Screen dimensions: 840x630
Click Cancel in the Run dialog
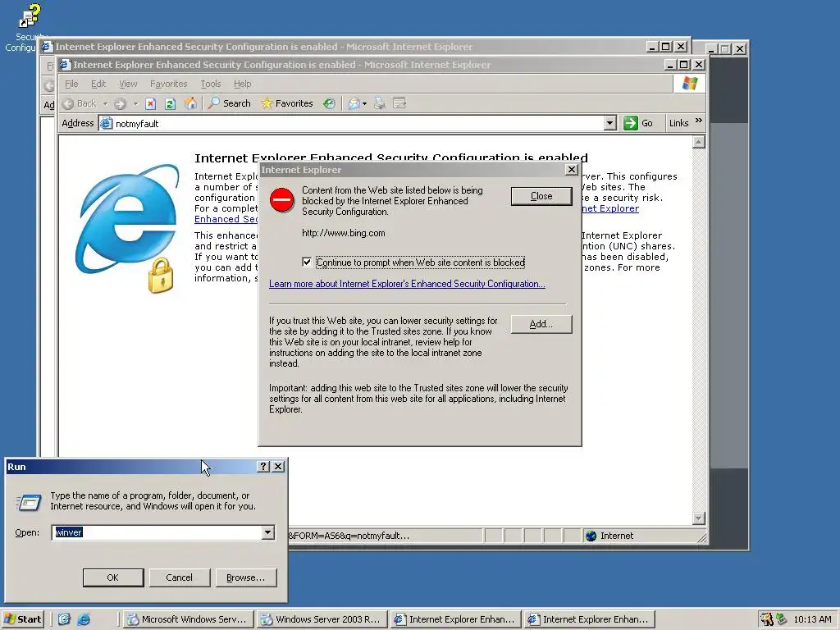(x=179, y=577)
